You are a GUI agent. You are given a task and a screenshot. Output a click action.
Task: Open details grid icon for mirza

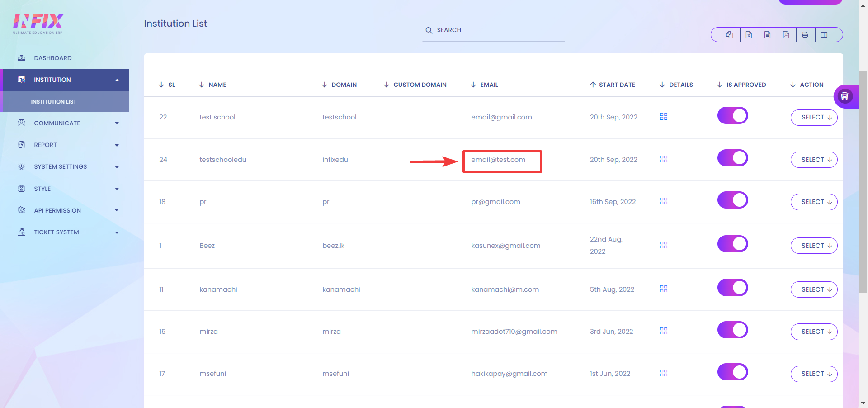(664, 331)
